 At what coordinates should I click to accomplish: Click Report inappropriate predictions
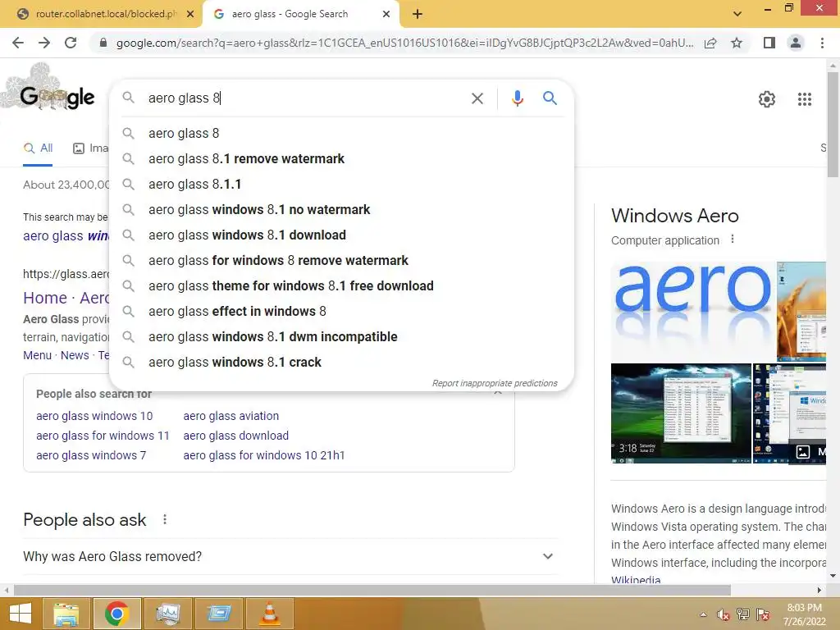point(495,383)
